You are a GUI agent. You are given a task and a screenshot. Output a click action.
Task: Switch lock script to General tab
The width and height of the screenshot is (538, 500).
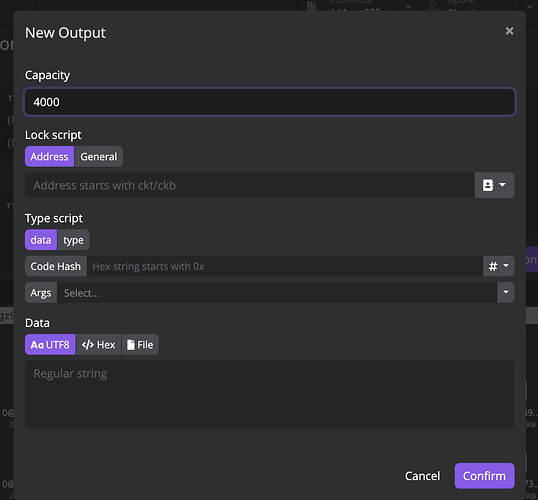tap(98, 156)
